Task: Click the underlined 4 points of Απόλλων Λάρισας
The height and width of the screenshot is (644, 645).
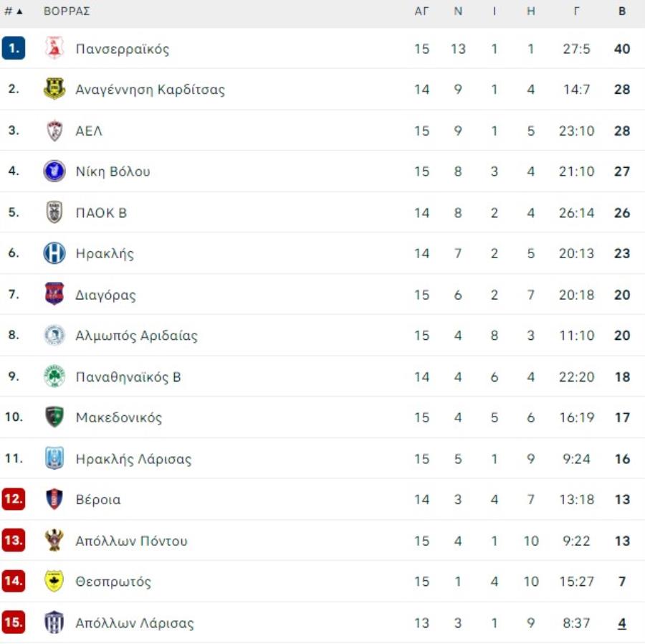Action: 622,623
